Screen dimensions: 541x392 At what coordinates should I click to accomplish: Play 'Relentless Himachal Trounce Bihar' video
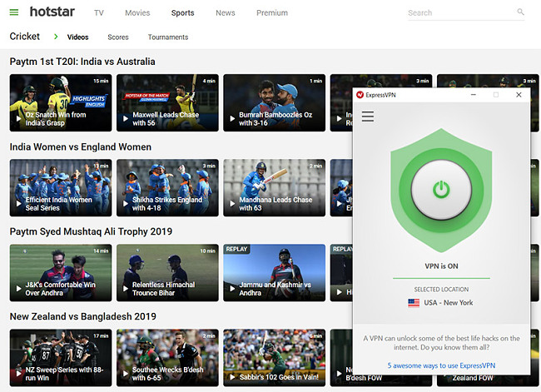(167, 273)
